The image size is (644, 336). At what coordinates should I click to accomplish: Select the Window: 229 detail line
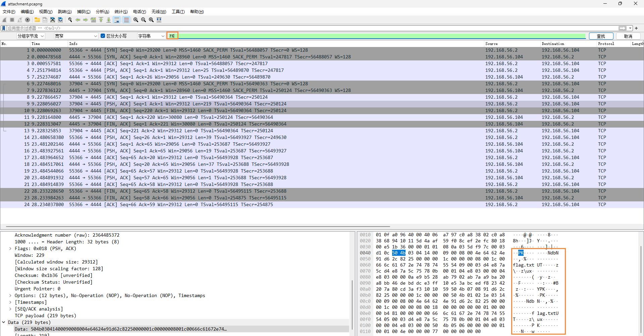[x=29, y=255]
